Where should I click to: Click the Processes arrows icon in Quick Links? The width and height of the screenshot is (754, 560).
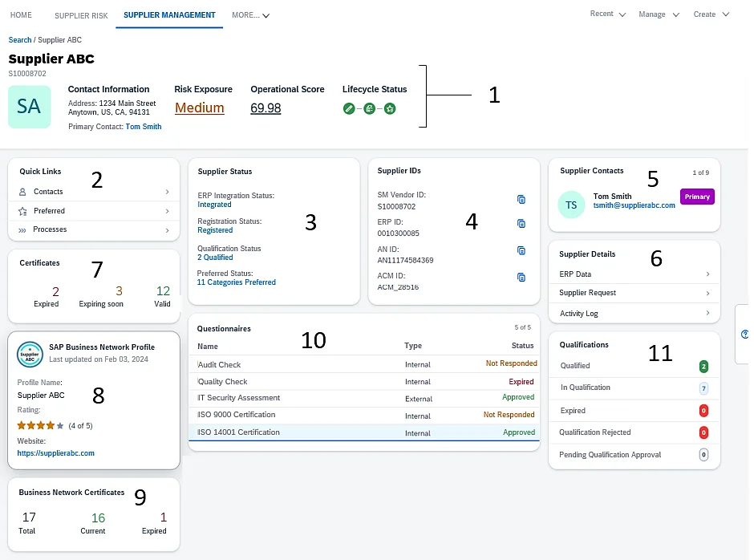[22, 230]
